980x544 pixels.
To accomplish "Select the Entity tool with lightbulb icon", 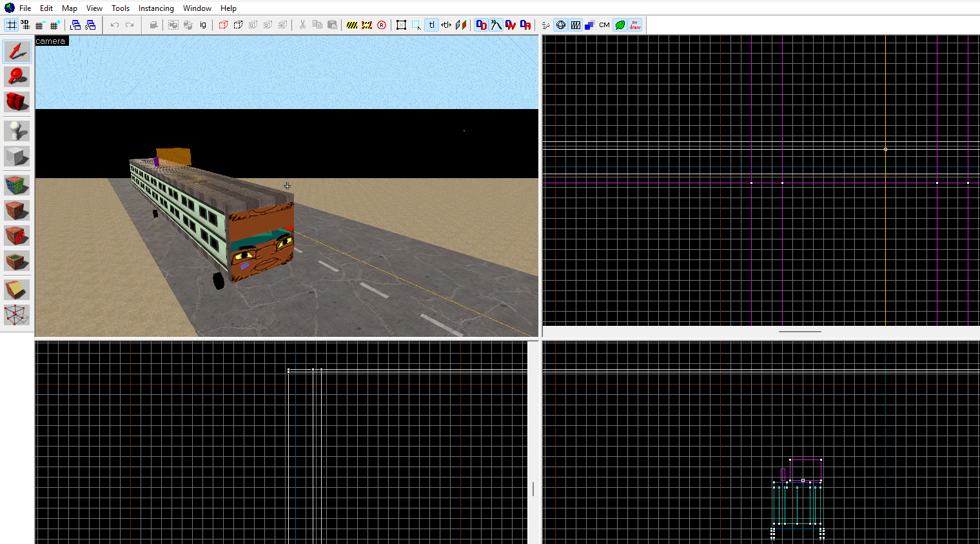I will 17,131.
